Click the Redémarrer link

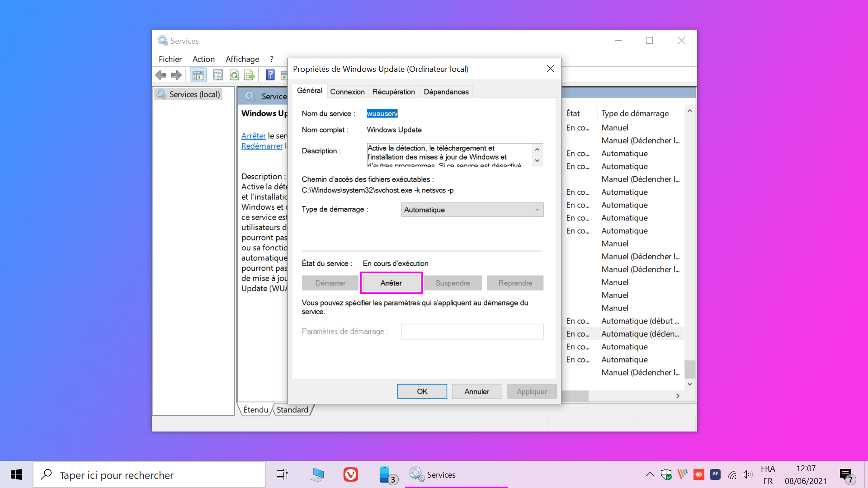[262, 146]
